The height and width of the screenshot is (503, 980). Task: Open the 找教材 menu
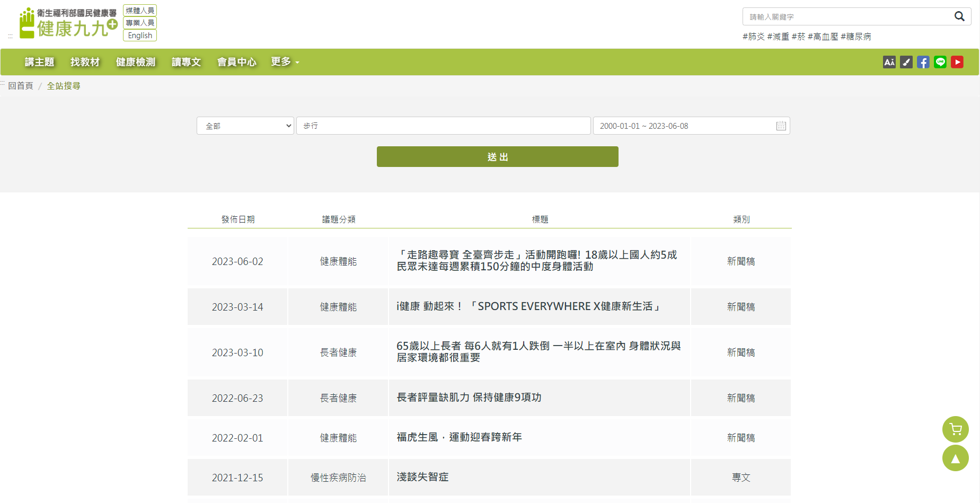[x=85, y=62]
